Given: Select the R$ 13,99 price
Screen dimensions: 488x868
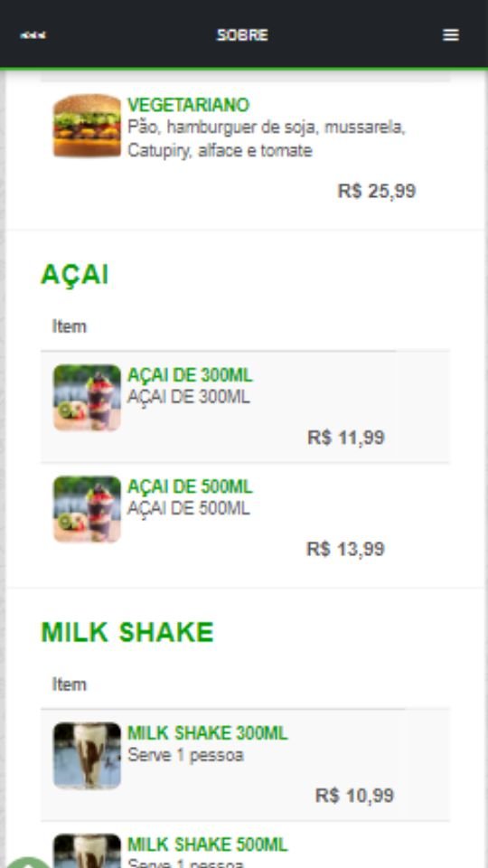Looking at the screenshot, I should (x=346, y=549).
